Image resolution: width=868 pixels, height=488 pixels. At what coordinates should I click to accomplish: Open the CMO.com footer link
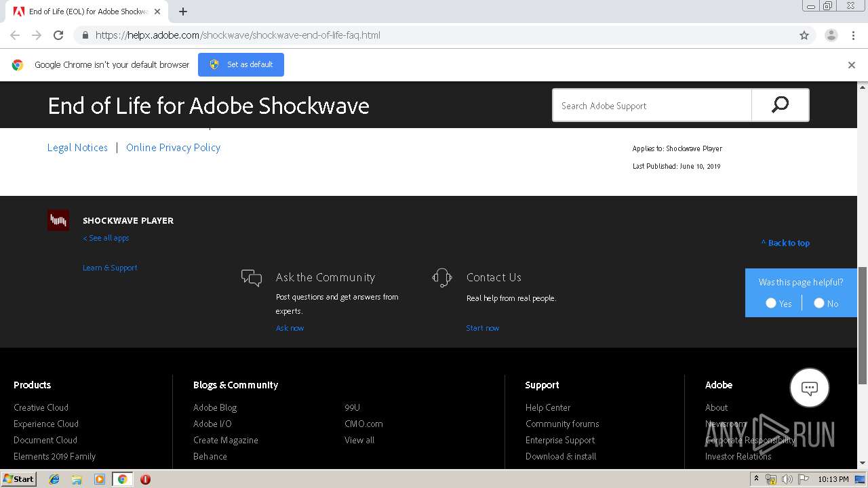pos(363,424)
